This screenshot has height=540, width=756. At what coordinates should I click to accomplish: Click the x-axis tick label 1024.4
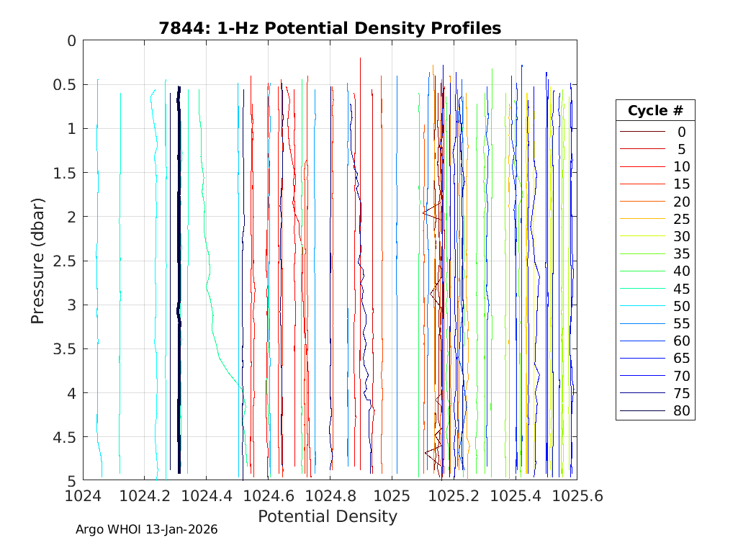tap(206, 495)
